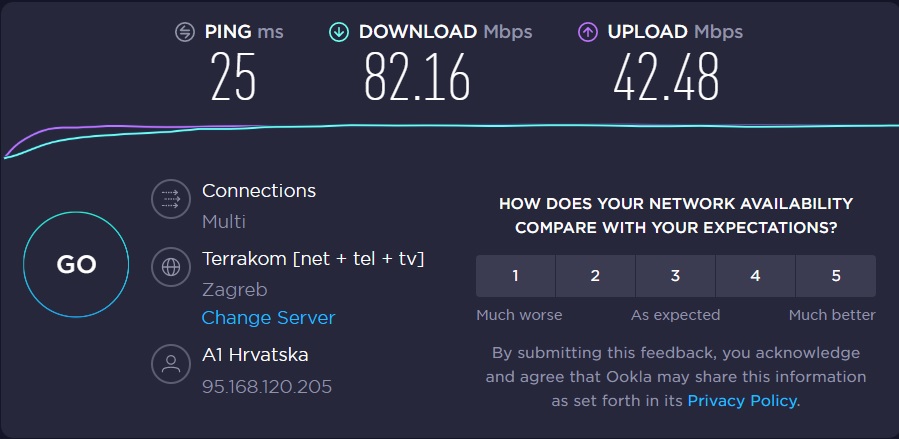The image size is (899, 439).
Task: Select rating 3 As expected
Action: click(x=675, y=276)
